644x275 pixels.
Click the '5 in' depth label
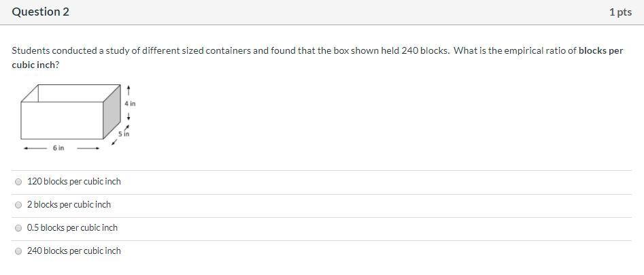pos(122,134)
